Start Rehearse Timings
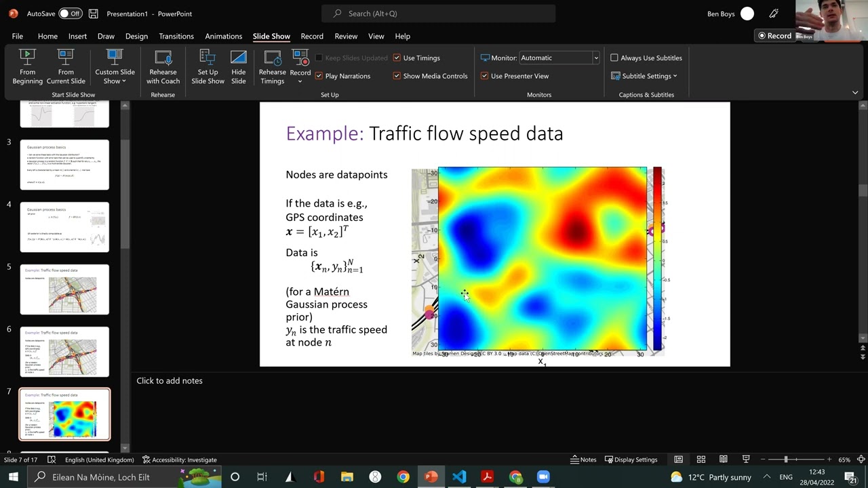Viewport: 868px width, 488px height. [x=272, y=67]
